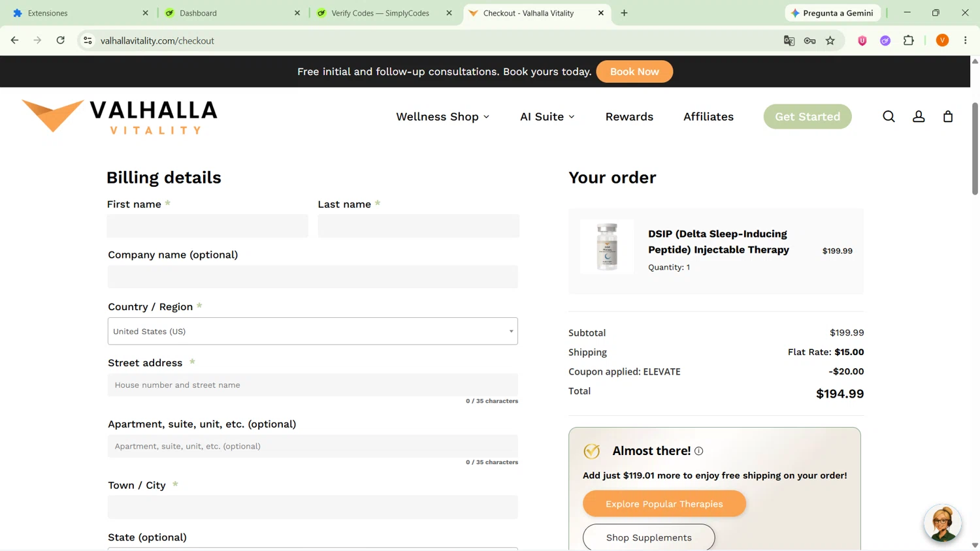Click the info icon beside Almost there!
The image size is (980, 551).
pos(699,451)
